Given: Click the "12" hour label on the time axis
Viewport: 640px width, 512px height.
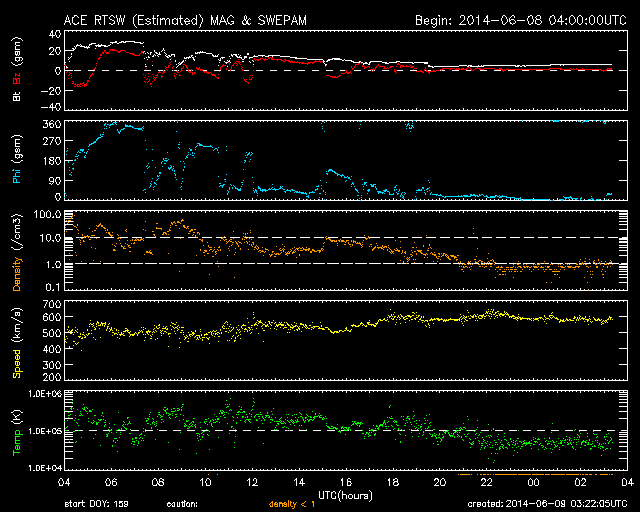Looking at the screenshot, I should 252,483.
